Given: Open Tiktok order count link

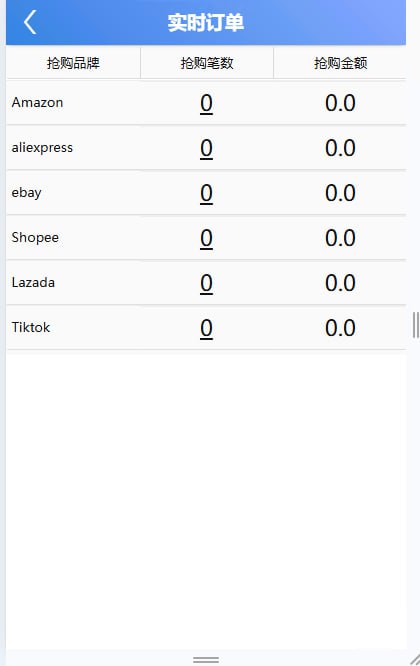Looking at the screenshot, I should 206,328.
